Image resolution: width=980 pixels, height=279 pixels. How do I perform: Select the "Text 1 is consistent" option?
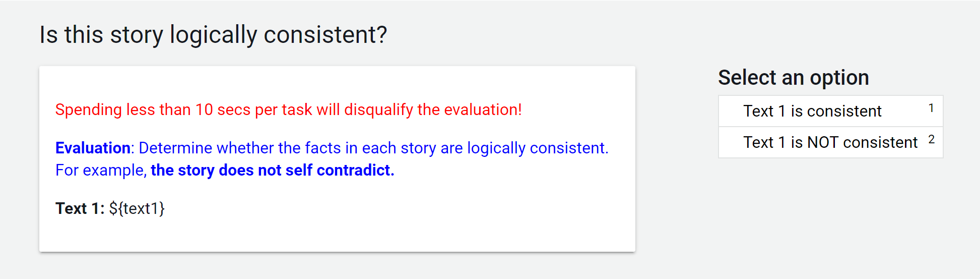pyautogui.click(x=830, y=111)
